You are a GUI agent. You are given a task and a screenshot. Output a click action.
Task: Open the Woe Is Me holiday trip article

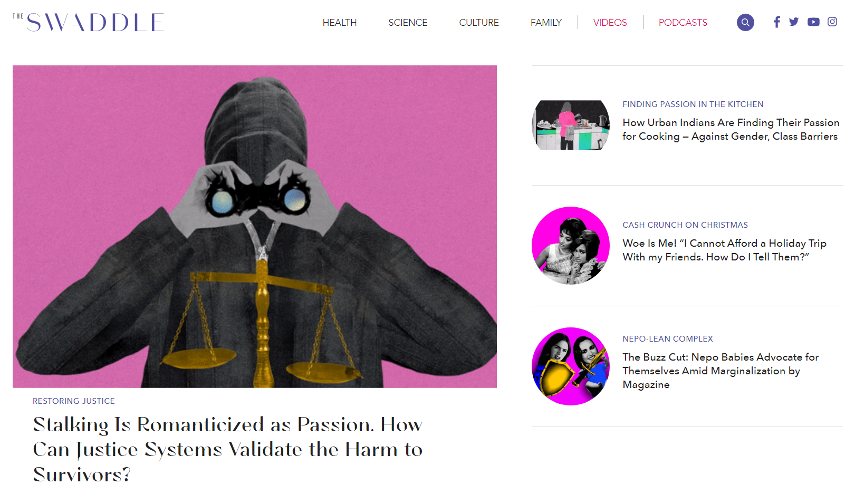pyautogui.click(x=724, y=250)
